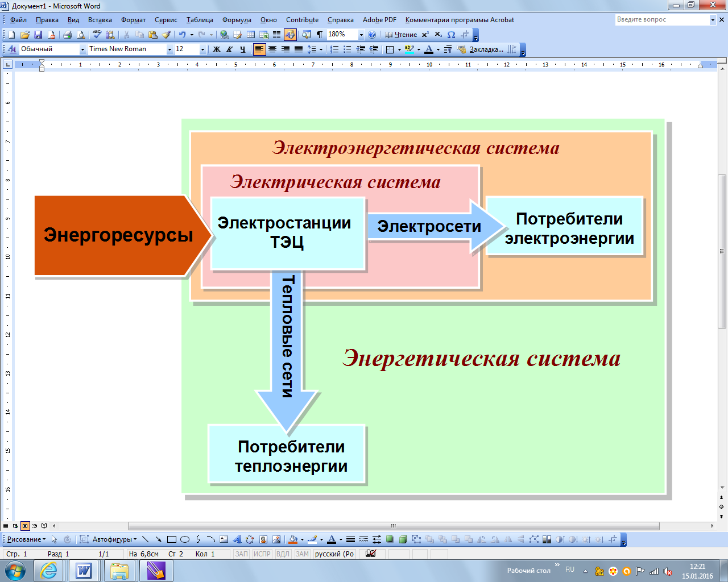The image size is (728, 582).
Task: Select the Arrow line tool
Action: point(159,539)
